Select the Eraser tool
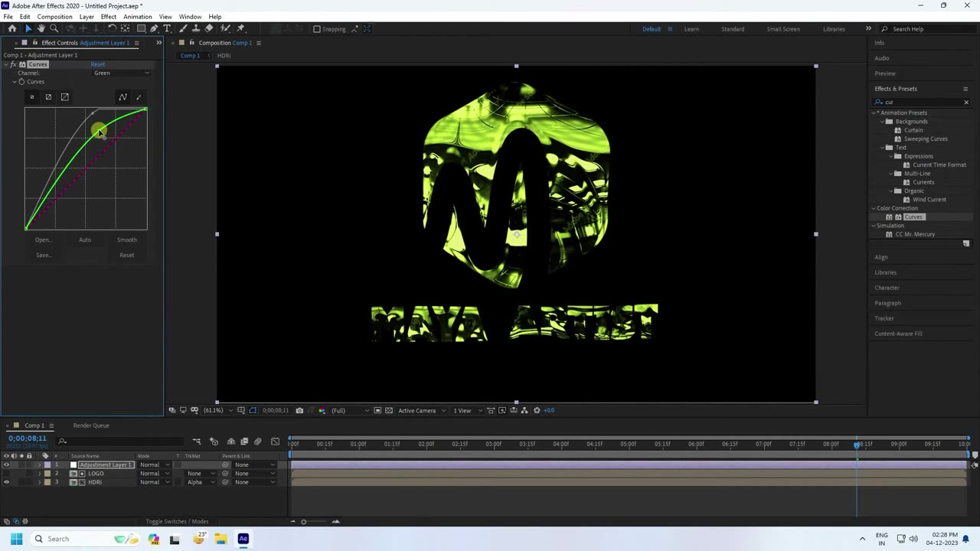This screenshot has height=551, width=980. 209,29
